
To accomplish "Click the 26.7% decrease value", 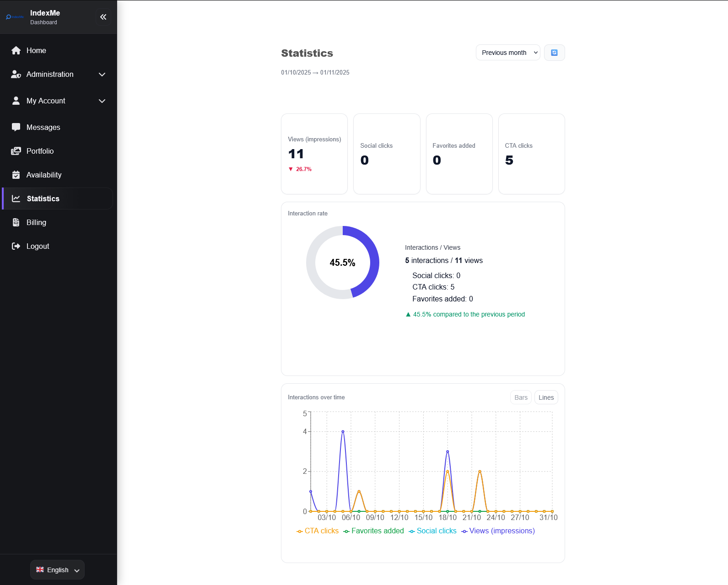I will [x=304, y=169].
